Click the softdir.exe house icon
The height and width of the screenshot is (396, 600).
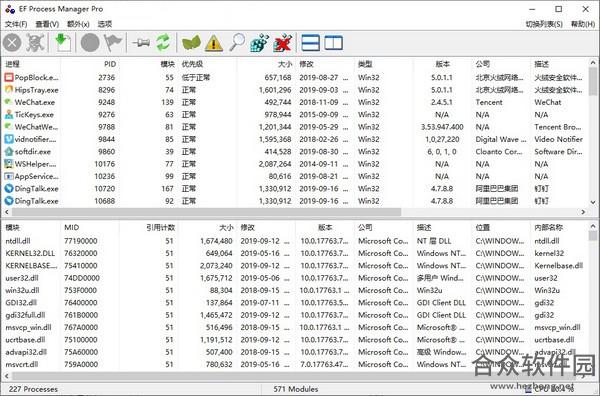[x=9, y=152]
